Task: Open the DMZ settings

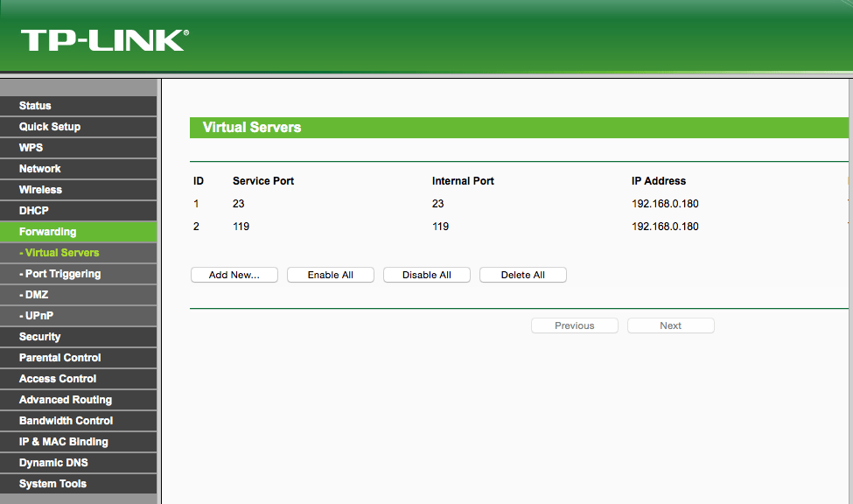Action: (33, 294)
